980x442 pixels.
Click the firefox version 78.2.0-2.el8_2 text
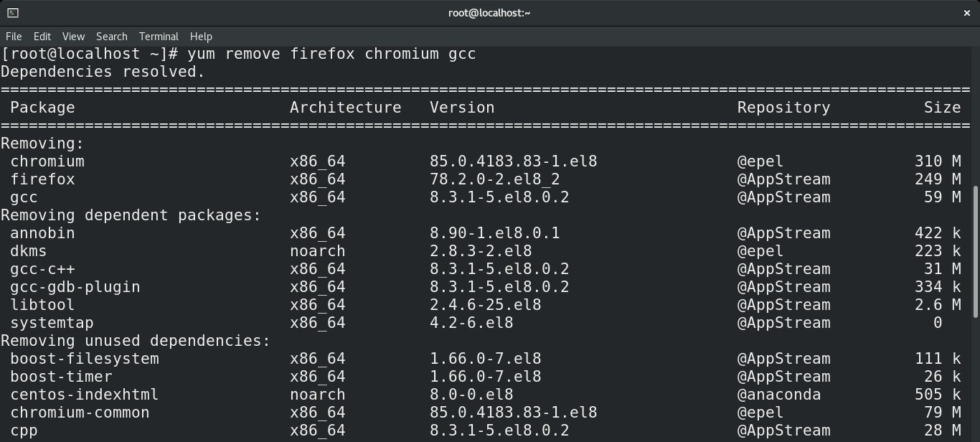tap(495, 179)
